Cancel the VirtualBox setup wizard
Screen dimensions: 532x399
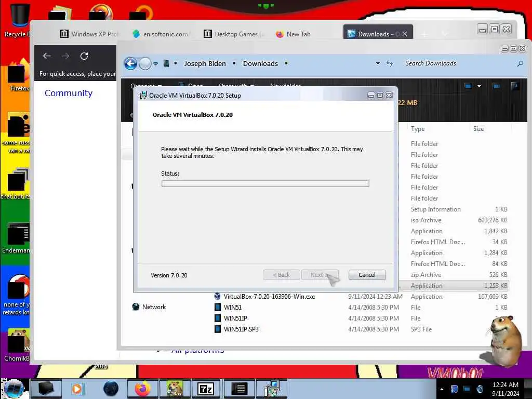point(367,275)
